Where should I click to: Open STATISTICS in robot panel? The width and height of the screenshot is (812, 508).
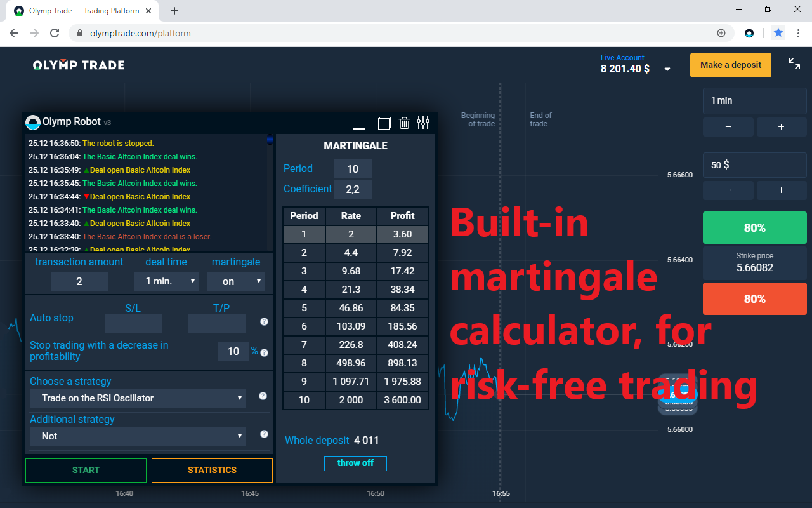pyautogui.click(x=212, y=470)
